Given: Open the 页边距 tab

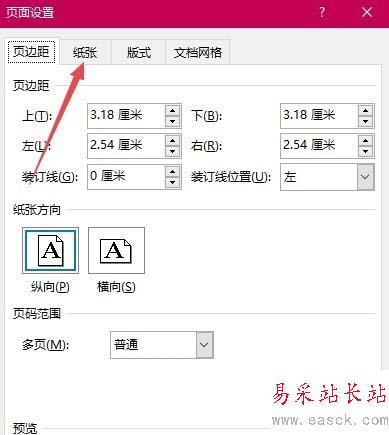Looking at the screenshot, I should tap(31, 51).
